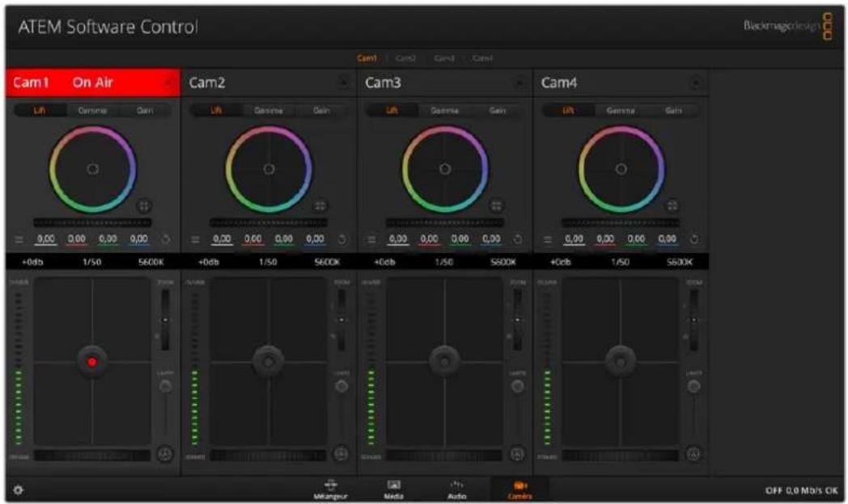Change Cam2 gain value +0db
This screenshot has width=848, height=504.
(x=208, y=262)
